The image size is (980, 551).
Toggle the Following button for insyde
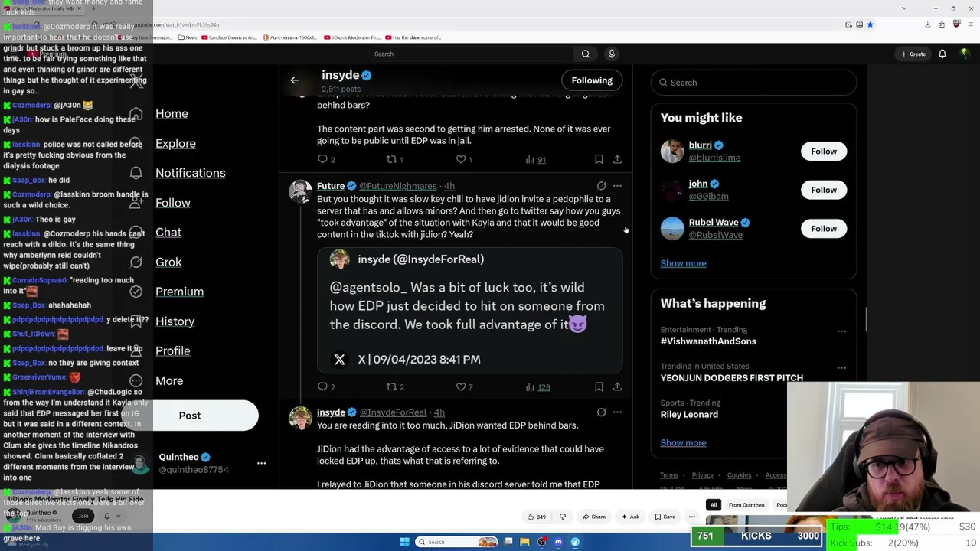point(592,80)
